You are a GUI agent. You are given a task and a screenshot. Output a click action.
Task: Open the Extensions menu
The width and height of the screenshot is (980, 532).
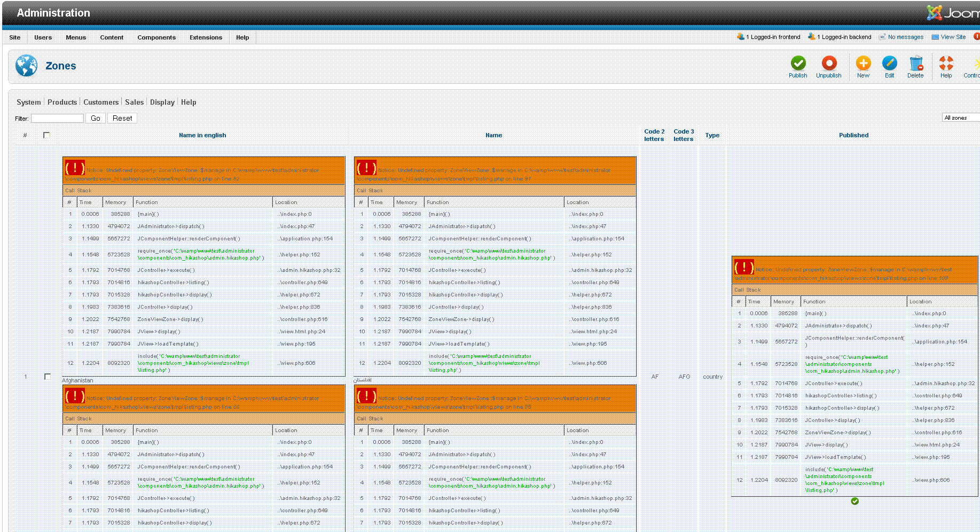[206, 37]
